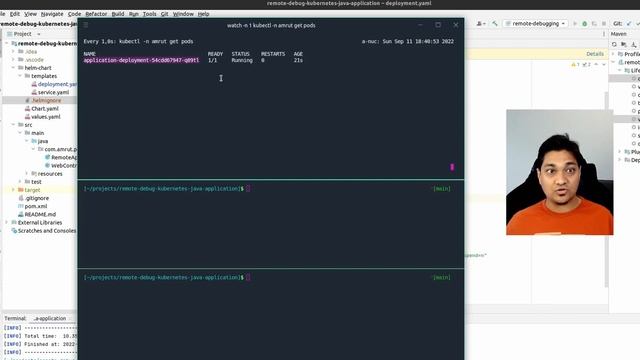Expand the .vscode folder
The image size is (640, 360).
[13, 60]
